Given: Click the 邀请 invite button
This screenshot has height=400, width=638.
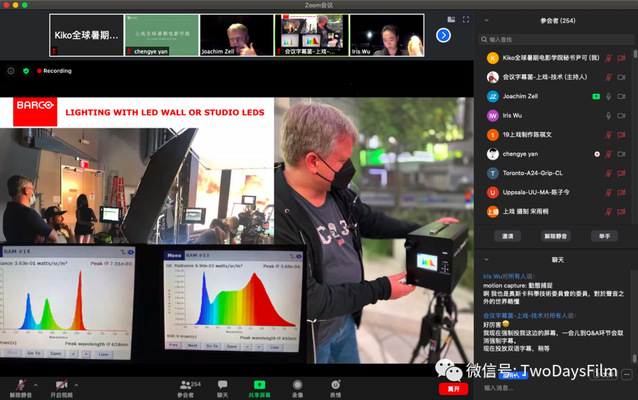Looking at the screenshot, I should (508, 236).
